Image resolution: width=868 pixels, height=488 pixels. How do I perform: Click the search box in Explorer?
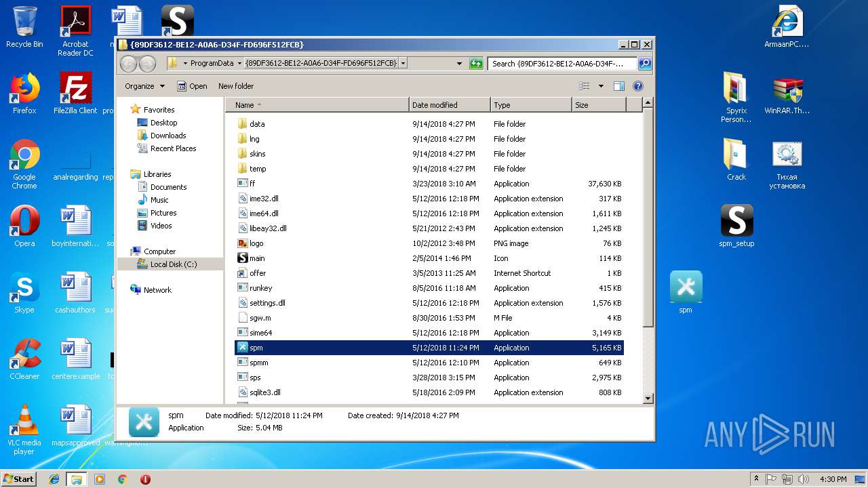(x=562, y=64)
